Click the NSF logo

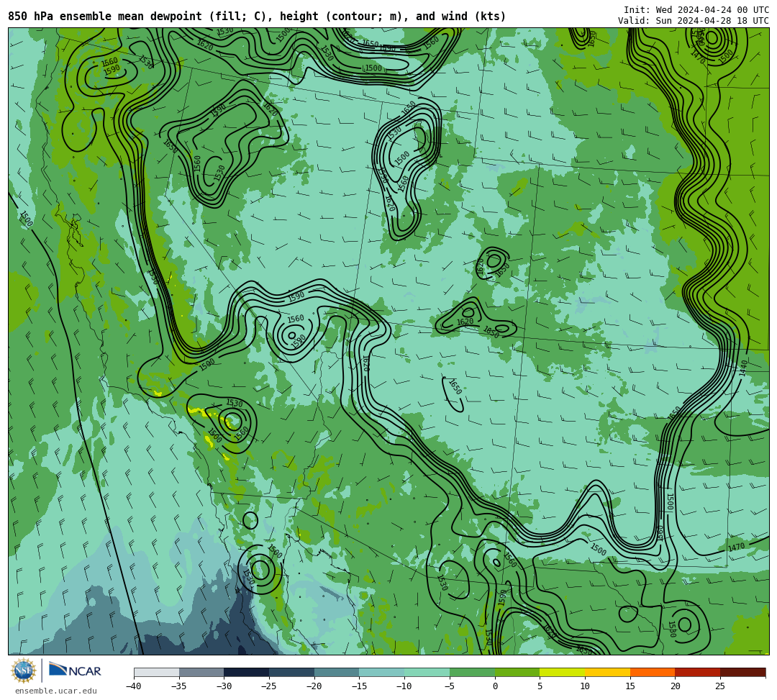23,671
